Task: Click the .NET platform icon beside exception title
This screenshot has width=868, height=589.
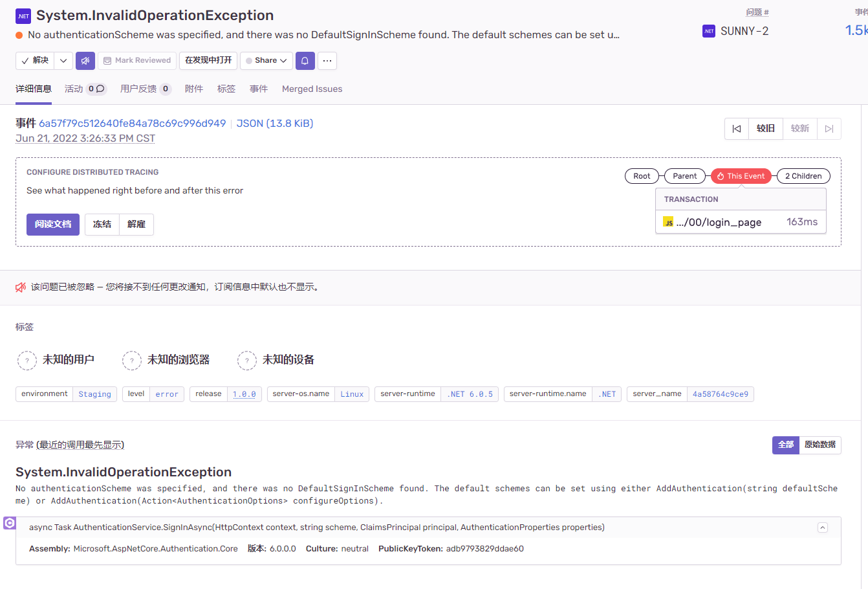Action: click(x=23, y=16)
